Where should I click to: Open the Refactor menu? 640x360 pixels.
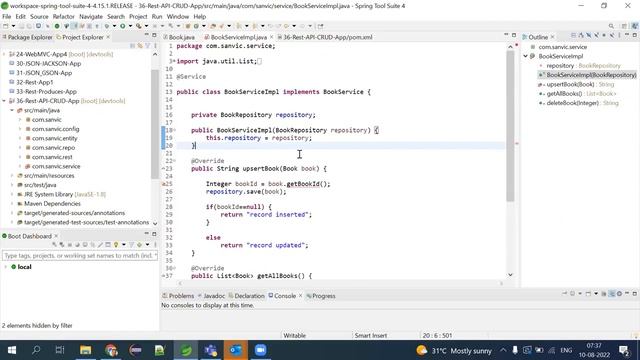click(64, 17)
